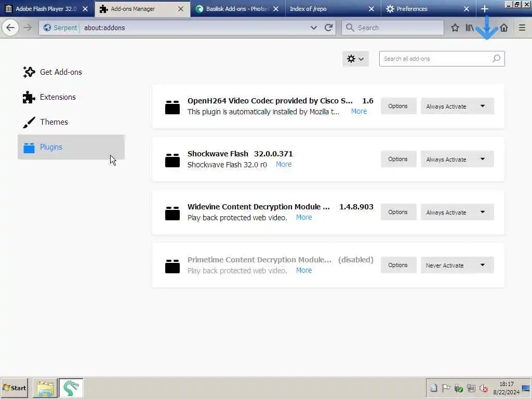
Task: Open the Extensions section
Action: (x=71, y=97)
